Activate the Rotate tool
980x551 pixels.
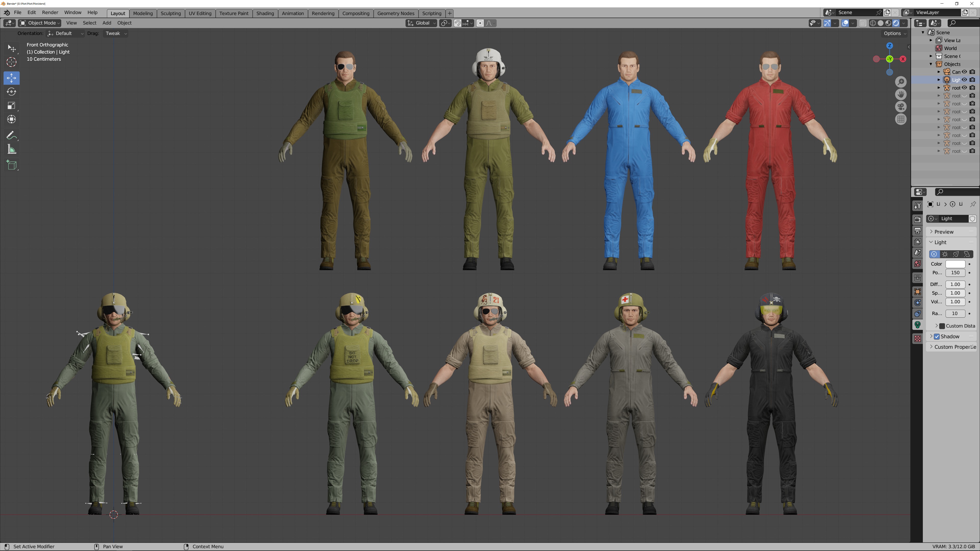[11, 92]
